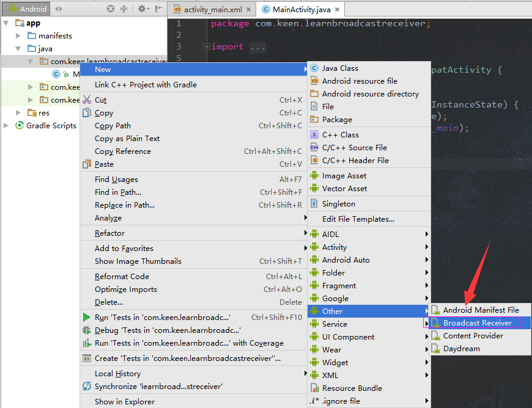Click the Broadcast Receiver file icon
This screenshot has width=532, height=408.
click(435, 323)
